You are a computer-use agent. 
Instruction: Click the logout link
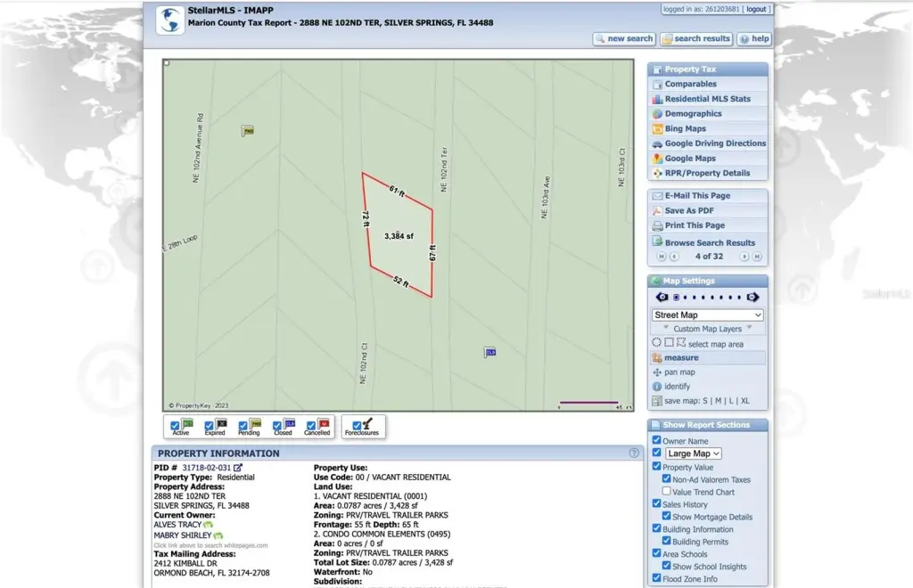(756, 9)
